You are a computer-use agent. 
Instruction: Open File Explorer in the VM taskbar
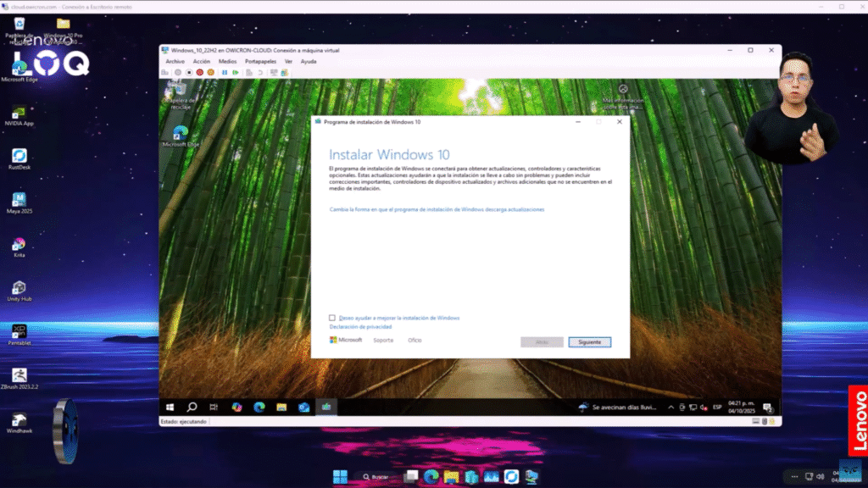[281, 408]
